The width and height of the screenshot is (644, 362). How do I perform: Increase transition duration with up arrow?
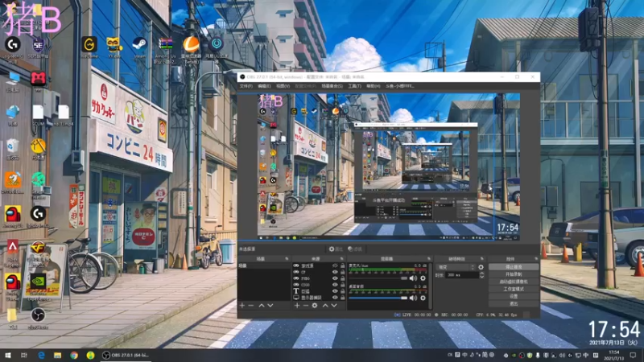pyautogui.click(x=481, y=274)
